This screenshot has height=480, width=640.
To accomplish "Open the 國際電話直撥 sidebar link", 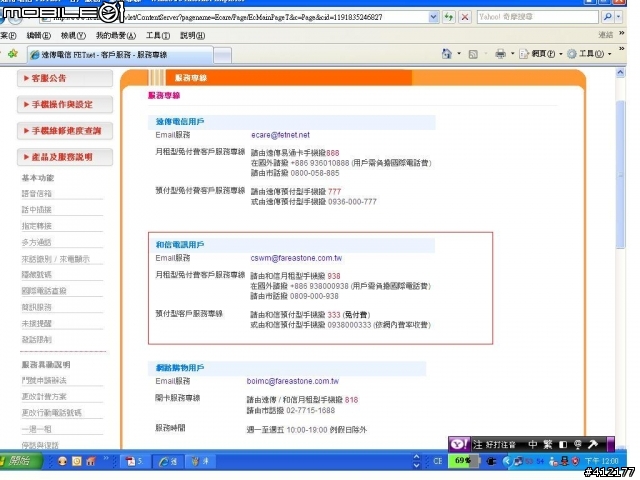I will [44, 291].
